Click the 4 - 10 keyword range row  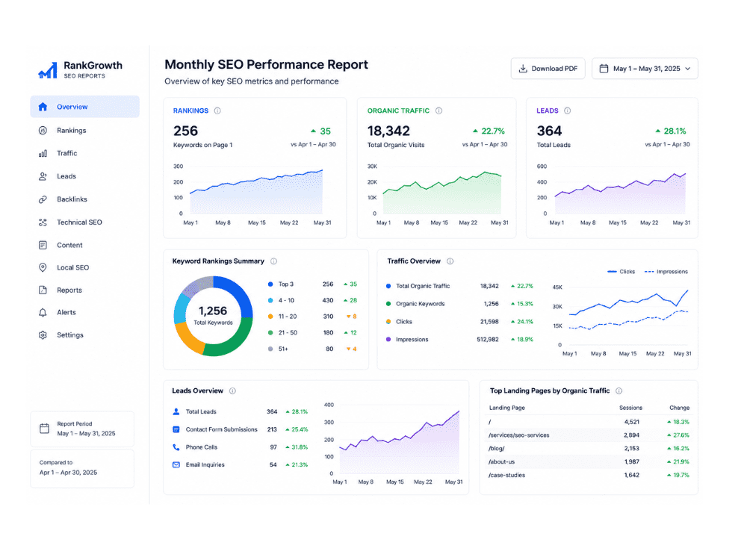[x=312, y=300]
